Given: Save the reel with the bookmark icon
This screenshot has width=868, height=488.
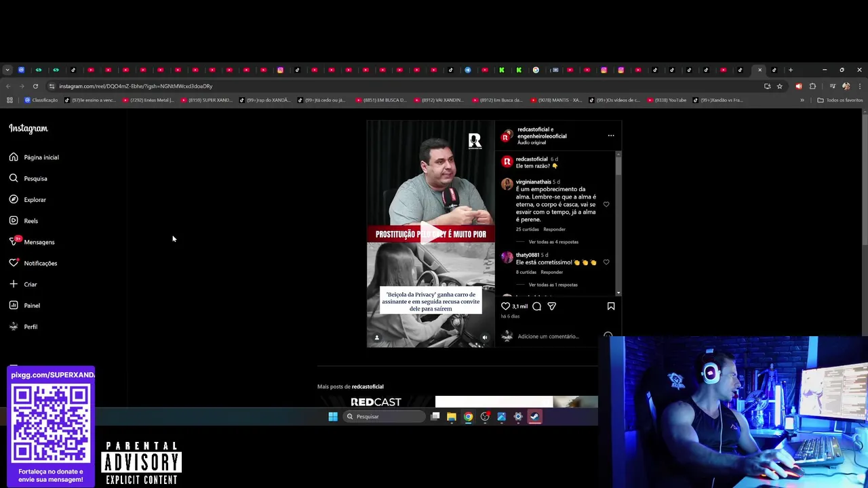Looking at the screenshot, I should pyautogui.click(x=611, y=306).
